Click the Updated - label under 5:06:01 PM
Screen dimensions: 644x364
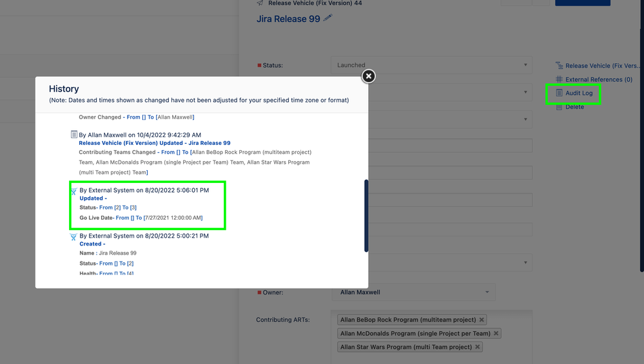(x=93, y=198)
